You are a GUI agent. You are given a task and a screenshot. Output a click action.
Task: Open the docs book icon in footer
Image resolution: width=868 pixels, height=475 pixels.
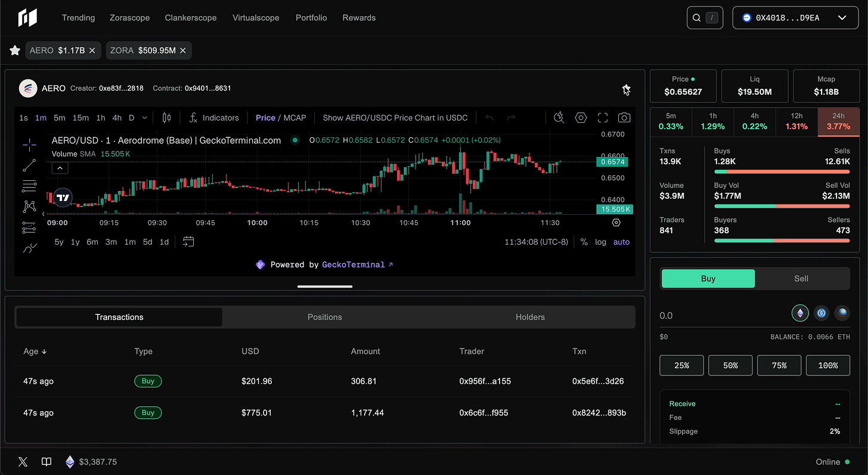[x=46, y=462]
